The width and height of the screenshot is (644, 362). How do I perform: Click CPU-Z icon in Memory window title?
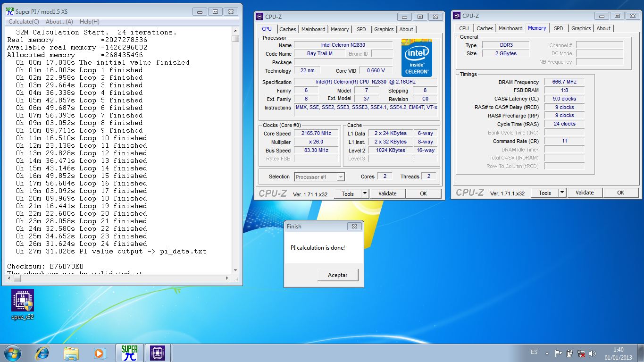tap(457, 16)
